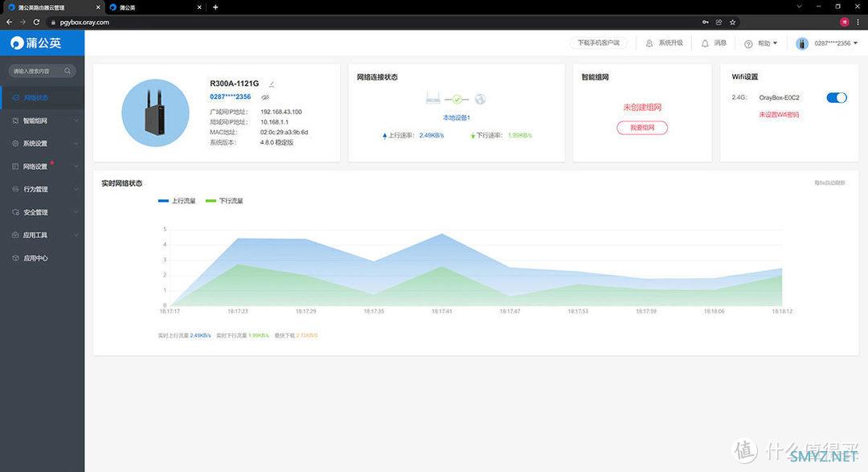Click the 实时上行流量 2.49KB/s chart footer value
Image resolution: width=868 pixels, height=472 pixels.
pos(200,336)
